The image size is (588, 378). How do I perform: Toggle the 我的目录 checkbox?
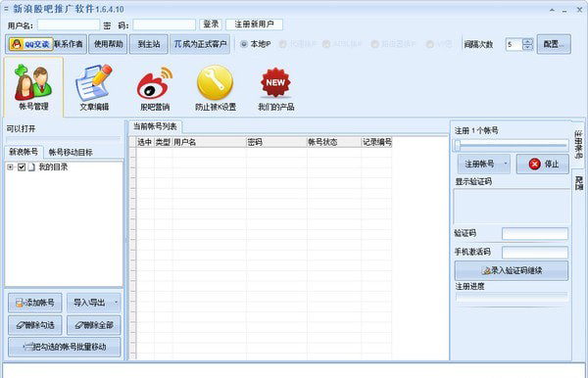click(x=22, y=167)
